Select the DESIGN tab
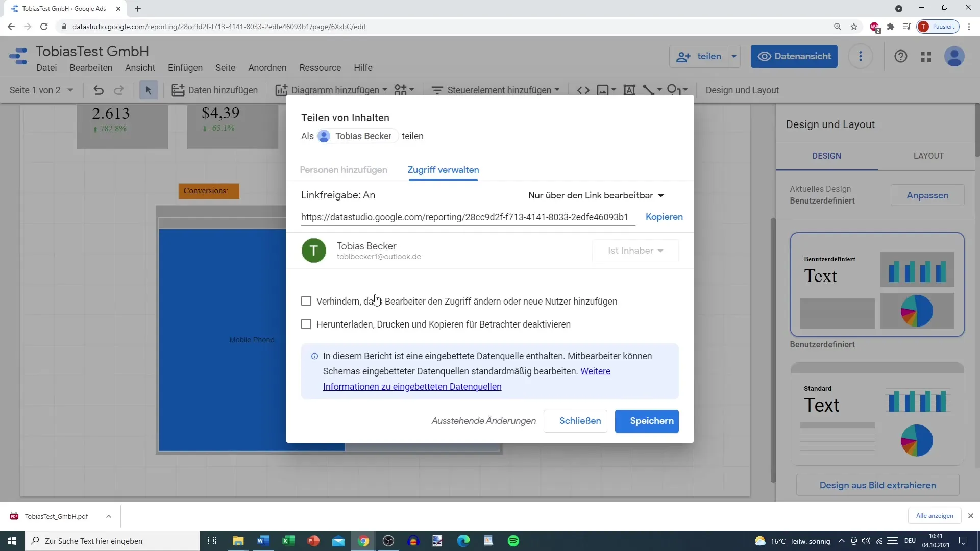The width and height of the screenshot is (980, 551). click(826, 156)
